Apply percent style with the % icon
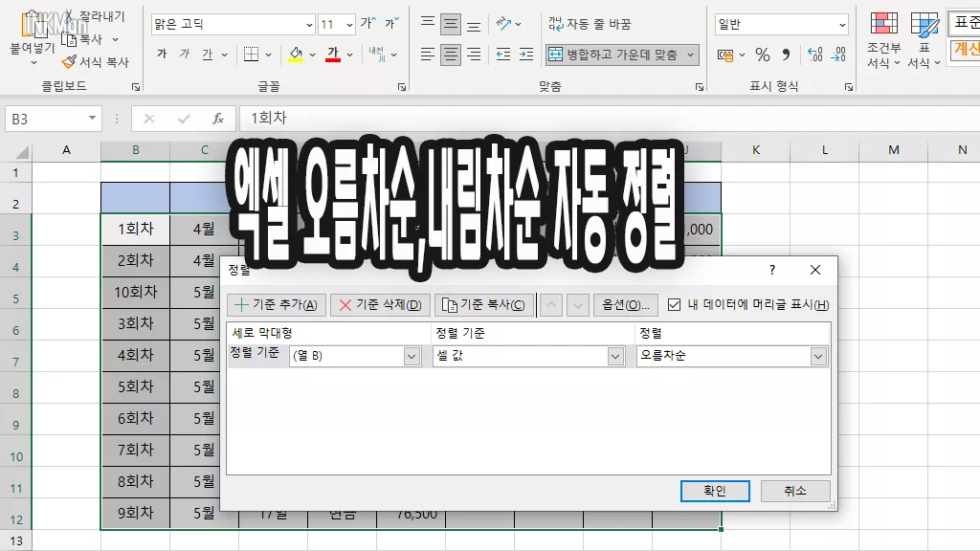980x551 pixels. [762, 55]
